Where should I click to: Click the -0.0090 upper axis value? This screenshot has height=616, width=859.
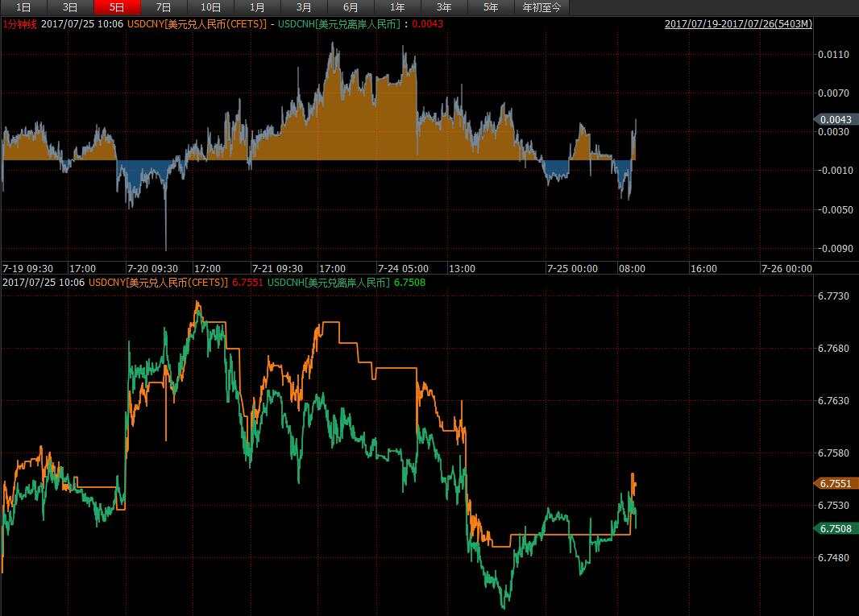coord(834,249)
